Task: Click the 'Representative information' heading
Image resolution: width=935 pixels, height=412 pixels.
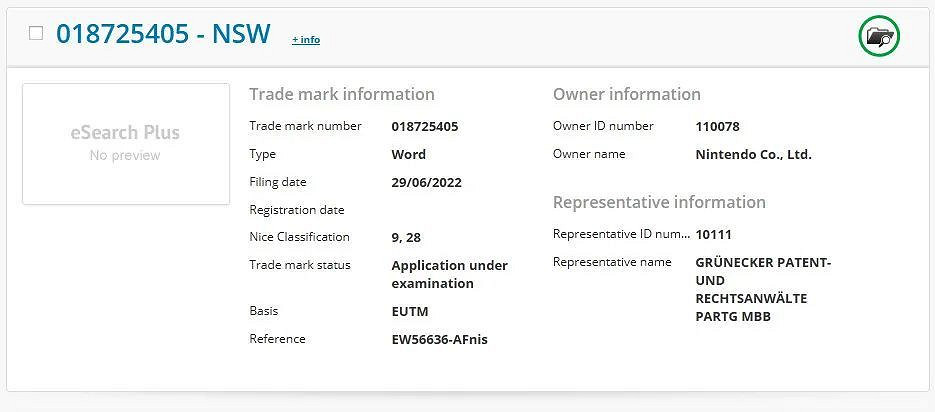Action: 659,202
